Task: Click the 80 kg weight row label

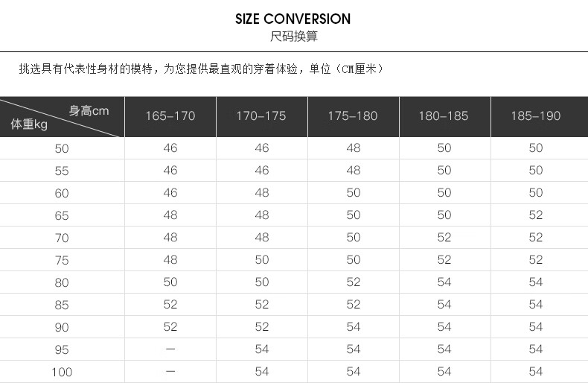Action: click(62, 282)
